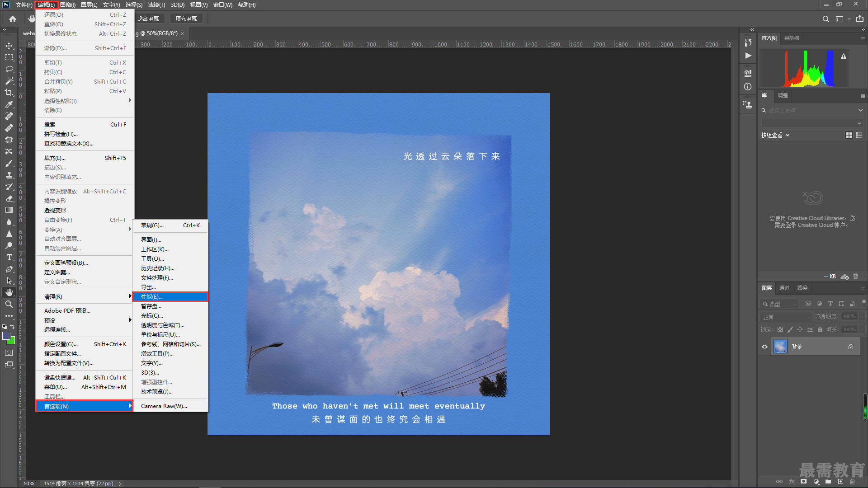Select the Lasso tool

tap(9, 69)
